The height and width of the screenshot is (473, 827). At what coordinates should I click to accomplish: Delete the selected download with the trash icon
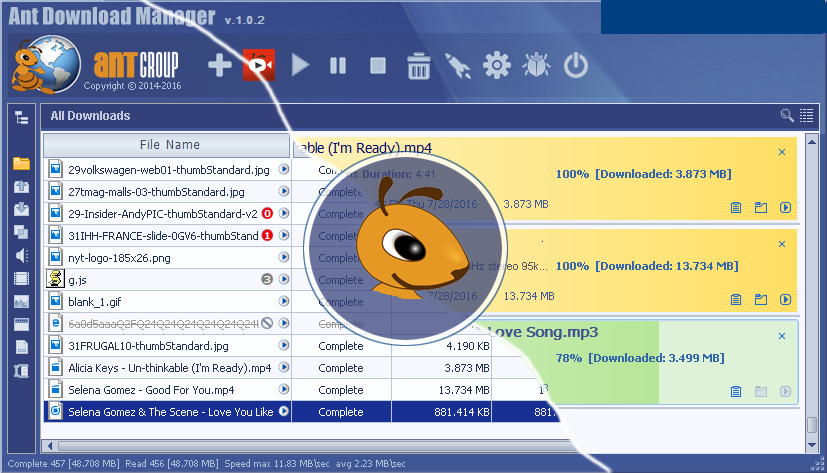pos(418,65)
